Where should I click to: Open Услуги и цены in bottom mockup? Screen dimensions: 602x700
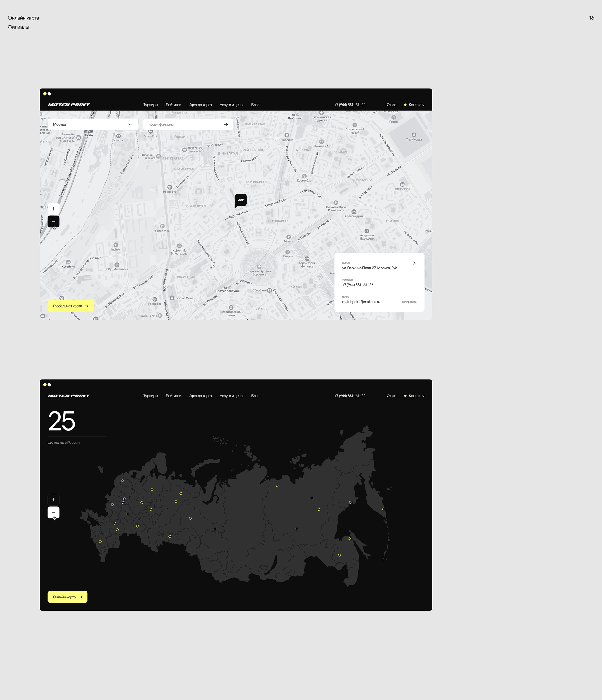[x=231, y=395]
